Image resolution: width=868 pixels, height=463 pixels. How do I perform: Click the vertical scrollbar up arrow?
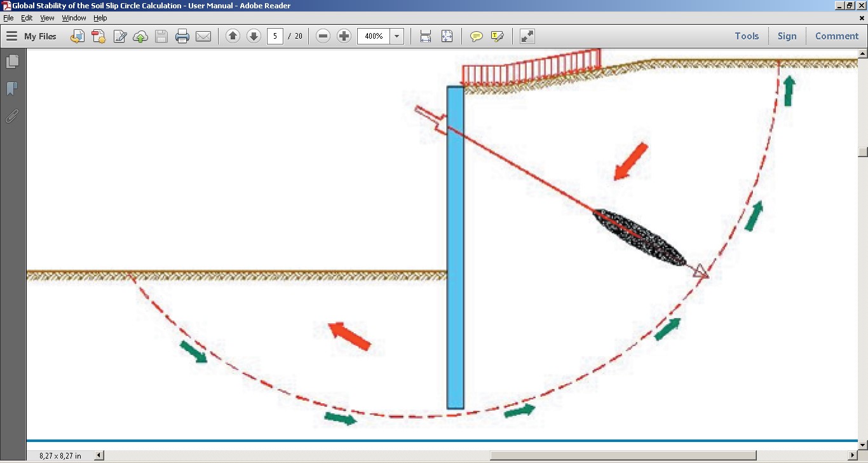pos(862,53)
